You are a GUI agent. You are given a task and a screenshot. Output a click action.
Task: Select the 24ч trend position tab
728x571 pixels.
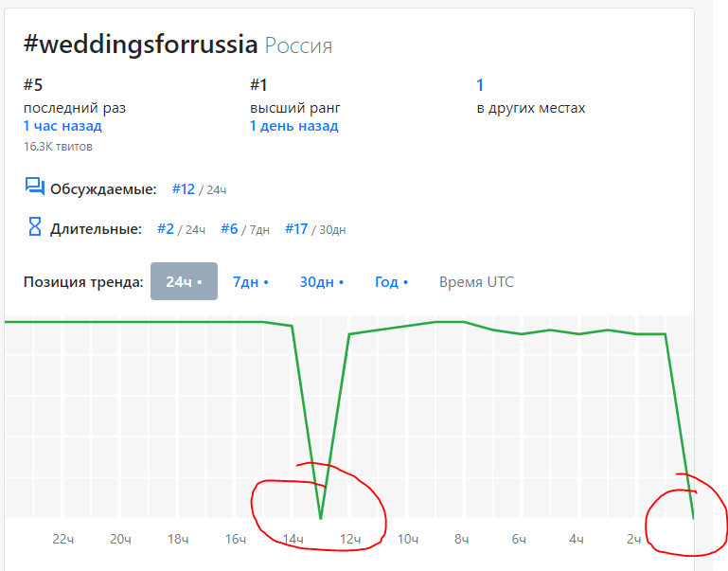(x=184, y=281)
